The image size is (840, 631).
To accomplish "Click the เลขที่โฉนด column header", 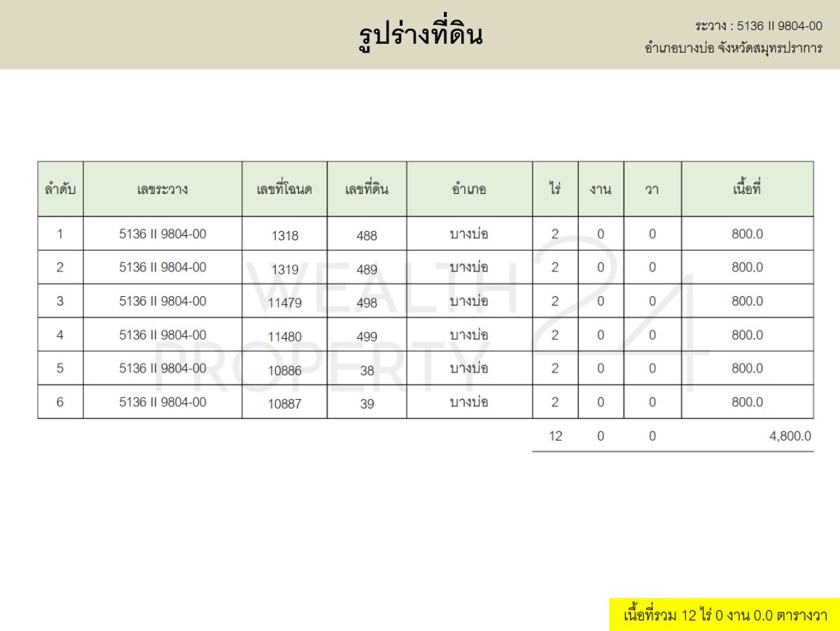I will (286, 188).
